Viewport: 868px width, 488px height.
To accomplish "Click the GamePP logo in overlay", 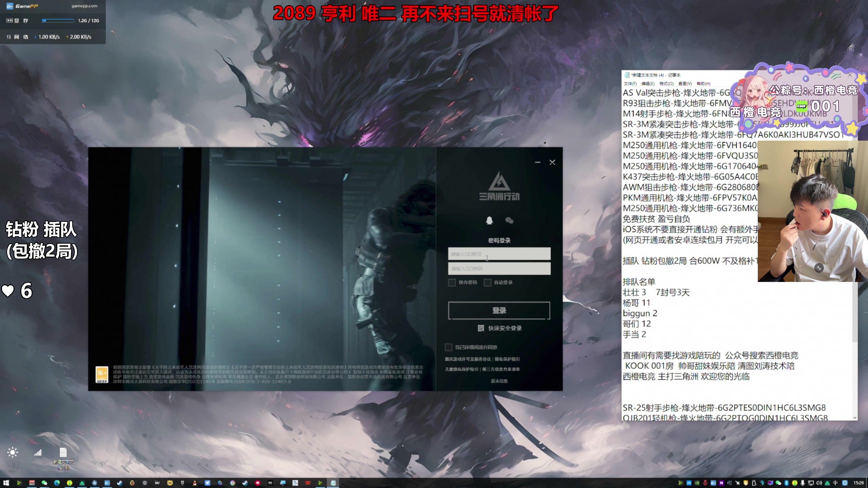I will (22, 6).
